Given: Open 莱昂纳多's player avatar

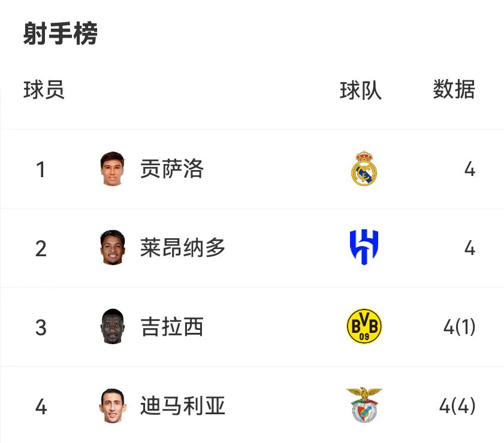Looking at the screenshot, I should pyautogui.click(x=113, y=248).
